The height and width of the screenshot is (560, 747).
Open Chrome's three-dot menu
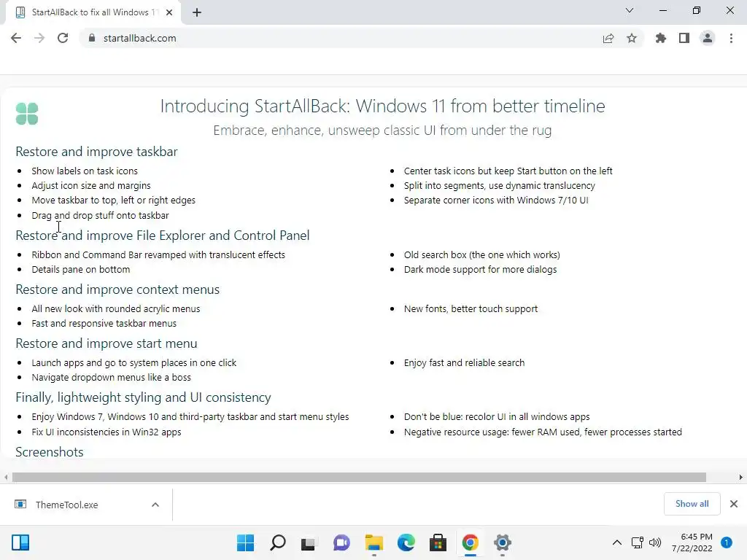pyautogui.click(x=731, y=38)
